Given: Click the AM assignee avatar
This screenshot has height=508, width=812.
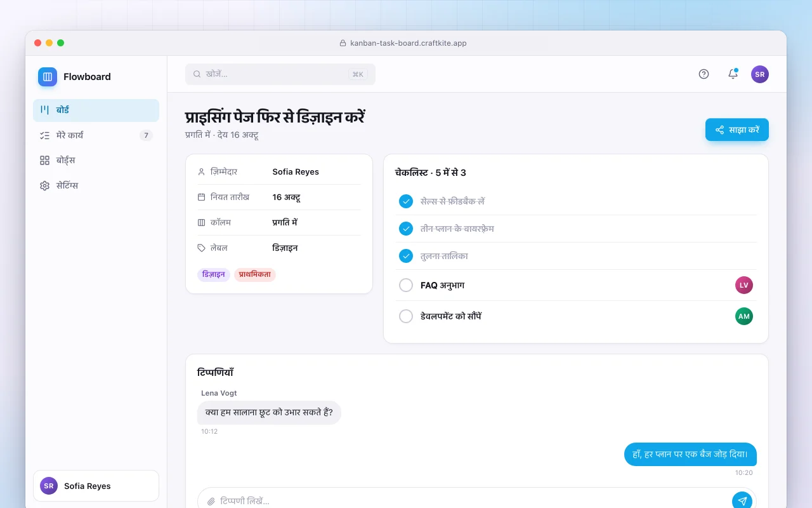Looking at the screenshot, I should 744,316.
